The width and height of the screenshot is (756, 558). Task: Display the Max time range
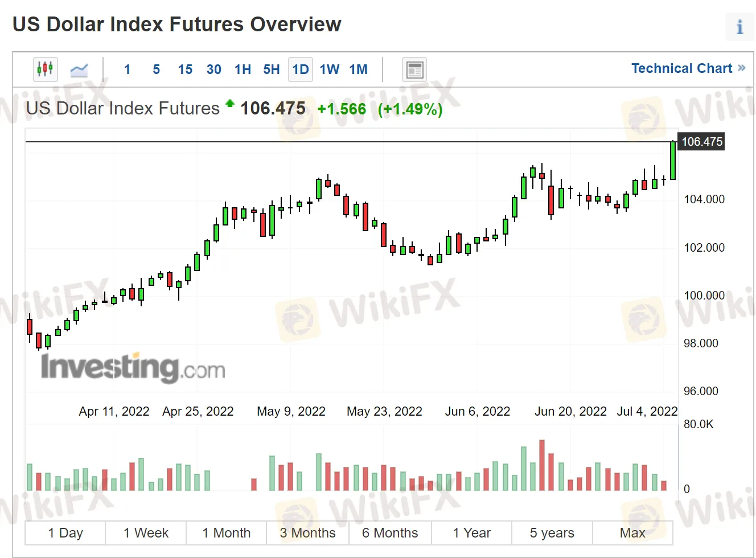(632, 533)
